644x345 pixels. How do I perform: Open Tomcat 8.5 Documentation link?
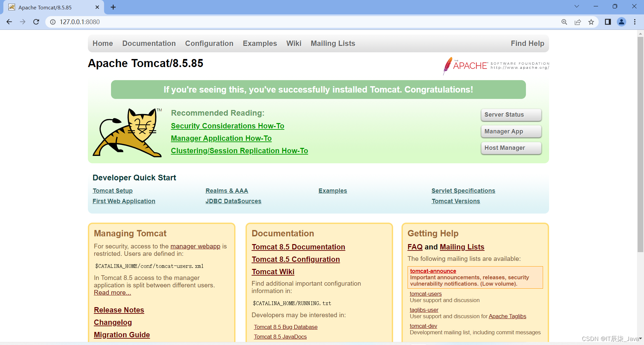click(299, 247)
